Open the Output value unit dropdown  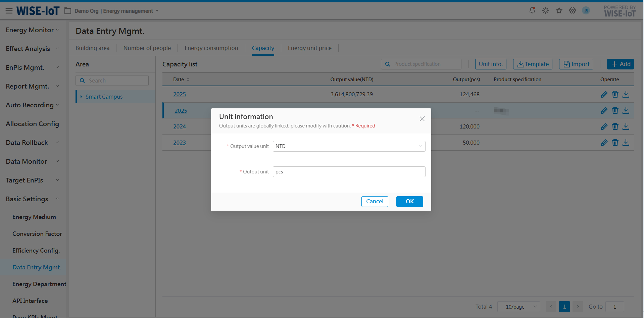[349, 146]
